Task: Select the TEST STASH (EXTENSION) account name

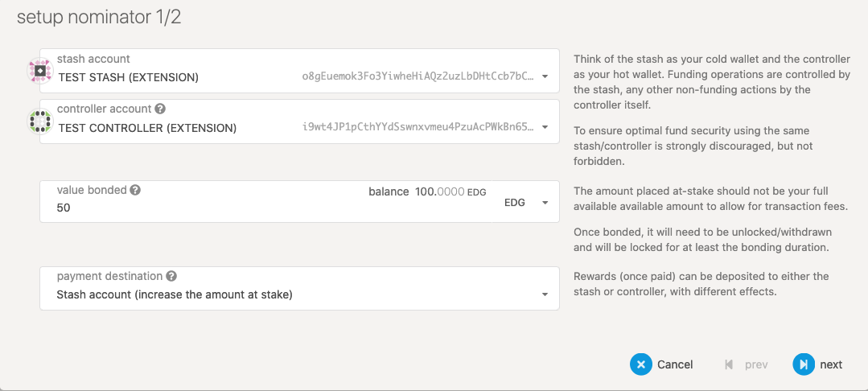Action: click(129, 77)
